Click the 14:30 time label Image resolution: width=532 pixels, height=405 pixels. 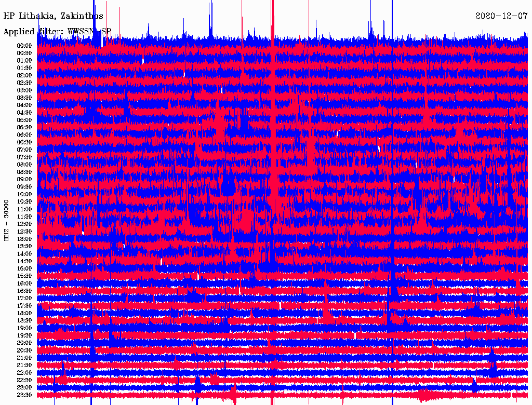tap(24, 262)
